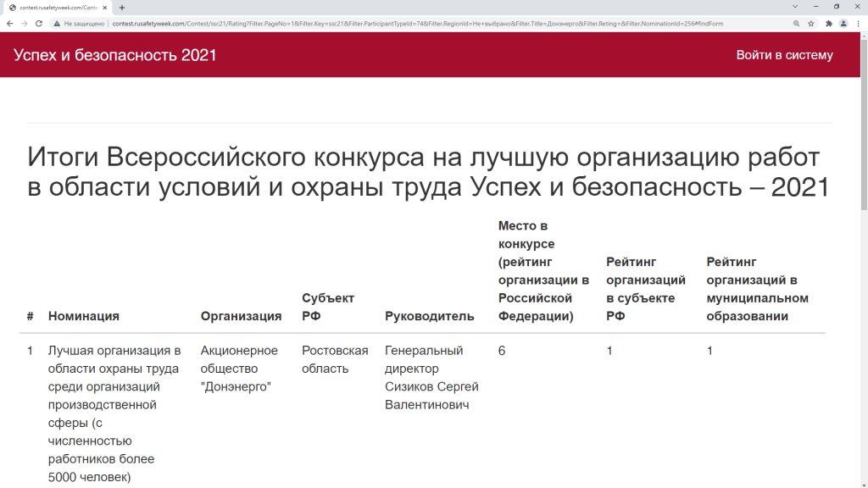Click 'Рейтинг организаций в субъекте РФ' header
The image size is (868, 488).
(x=645, y=289)
